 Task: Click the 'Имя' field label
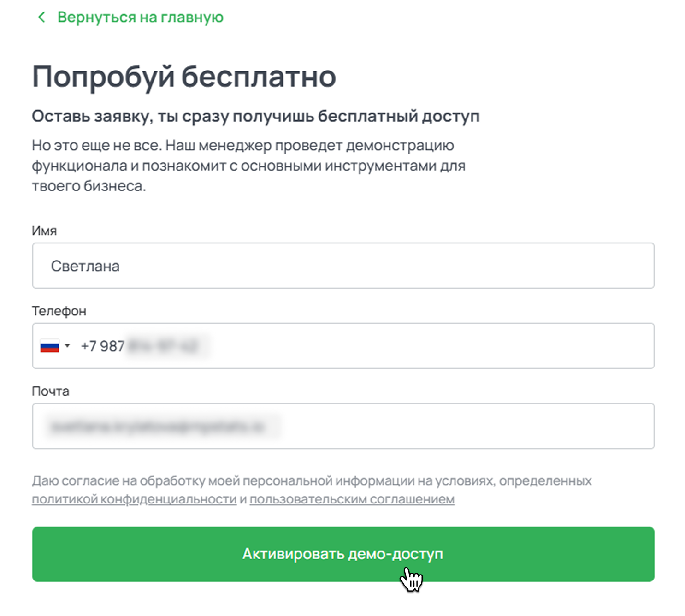(44, 231)
